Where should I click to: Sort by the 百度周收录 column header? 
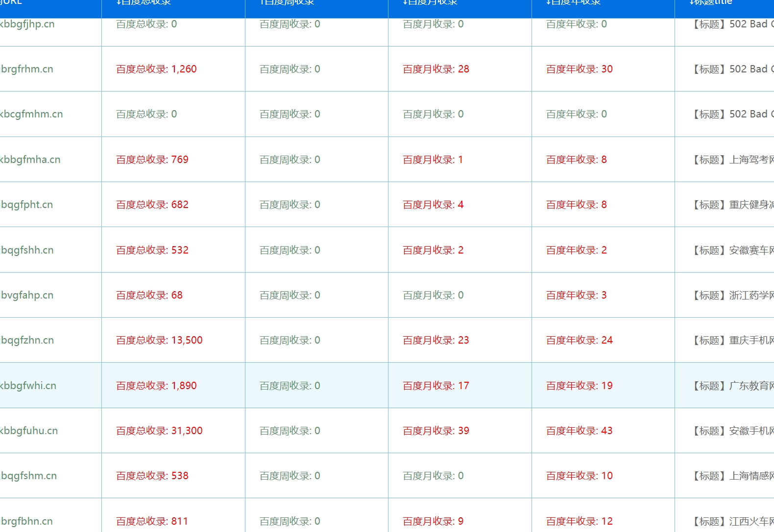point(287,2)
